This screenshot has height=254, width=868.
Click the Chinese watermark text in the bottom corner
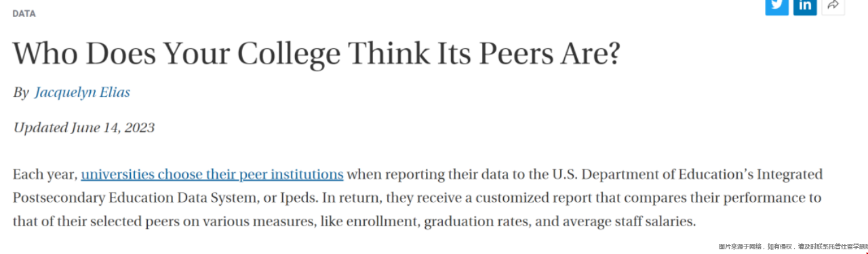click(793, 247)
